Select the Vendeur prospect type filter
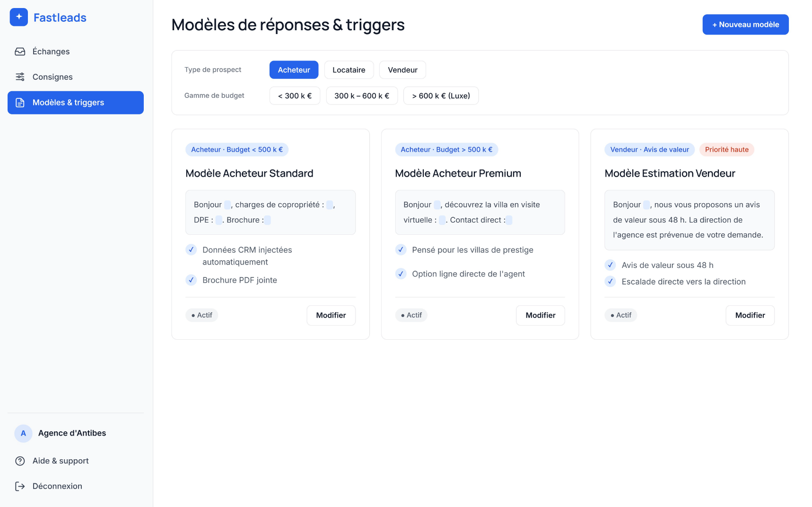Viewport: 812px width, 507px height. 402,70
